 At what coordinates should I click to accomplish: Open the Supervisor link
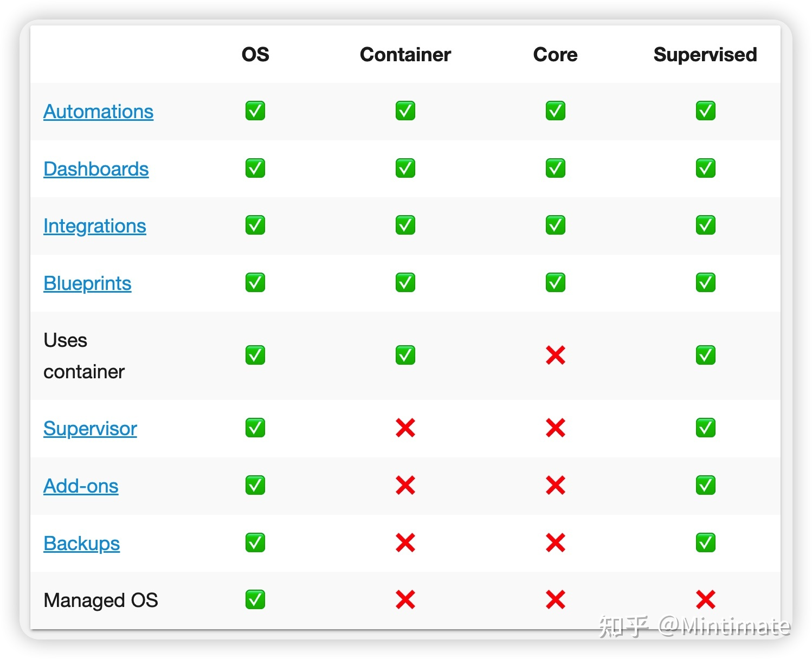pyautogui.click(x=90, y=429)
